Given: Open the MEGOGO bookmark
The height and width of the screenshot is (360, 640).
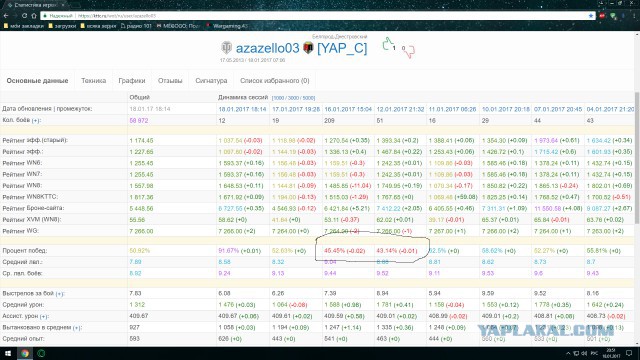Looking at the screenshot, I should 179,26.
